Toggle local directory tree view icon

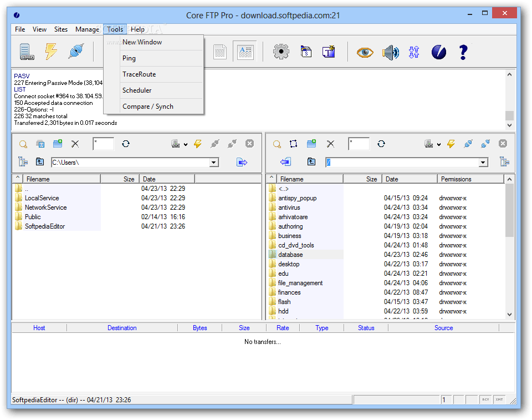tap(23, 161)
